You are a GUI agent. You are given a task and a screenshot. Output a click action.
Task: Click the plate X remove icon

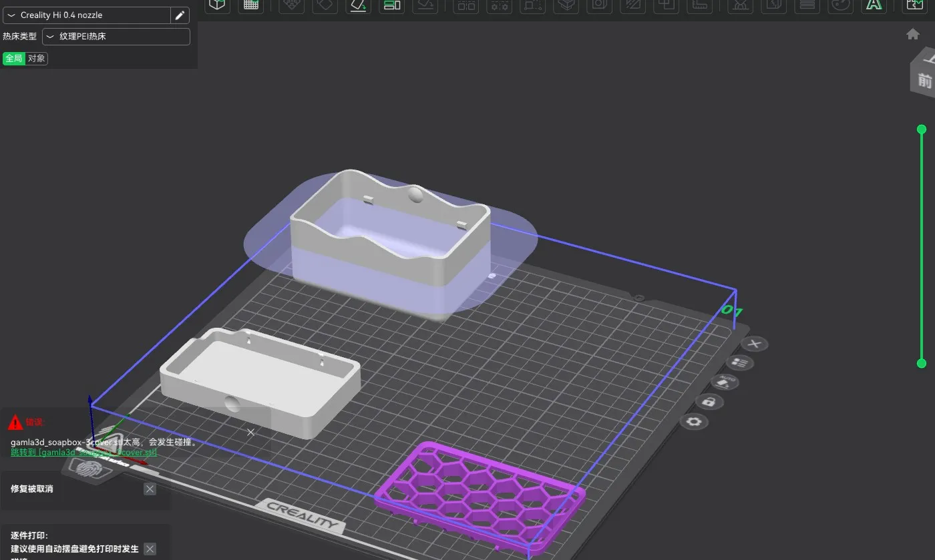[x=755, y=344]
